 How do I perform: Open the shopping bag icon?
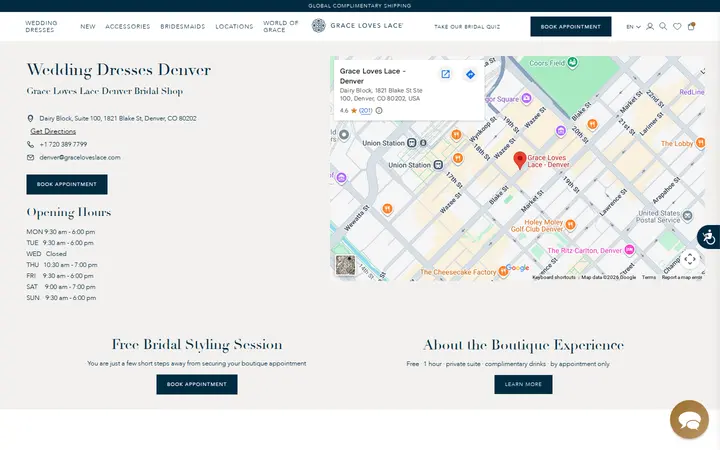pos(691,26)
